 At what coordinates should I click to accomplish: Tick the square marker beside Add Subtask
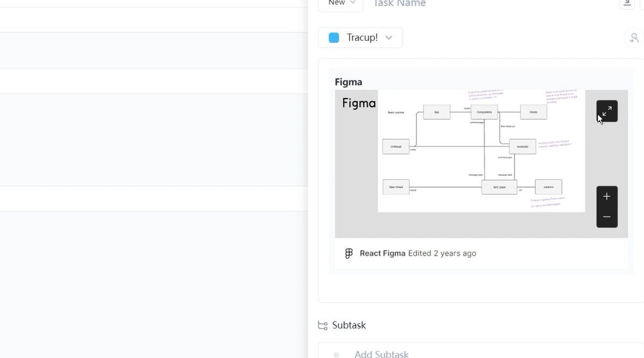pos(336,354)
